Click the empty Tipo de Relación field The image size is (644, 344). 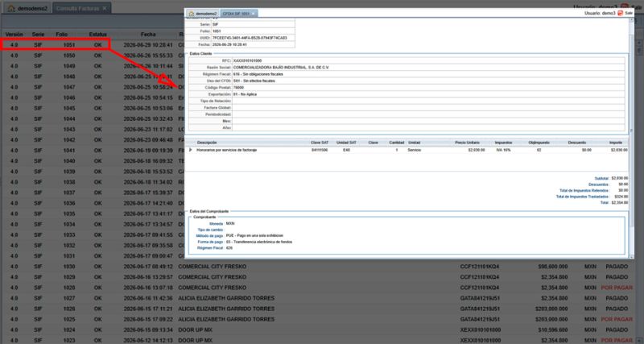click(x=428, y=101)
